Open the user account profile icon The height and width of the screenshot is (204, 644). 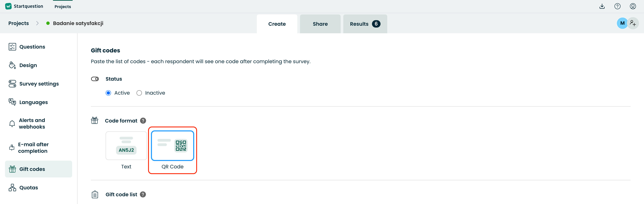click(633, 6)
